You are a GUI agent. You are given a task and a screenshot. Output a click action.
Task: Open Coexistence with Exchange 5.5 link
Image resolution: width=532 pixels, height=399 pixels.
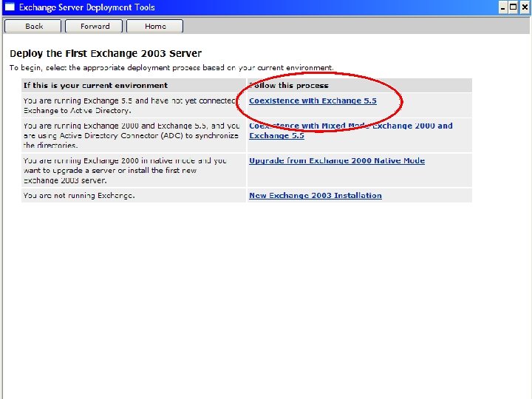[x=313, y=100]
